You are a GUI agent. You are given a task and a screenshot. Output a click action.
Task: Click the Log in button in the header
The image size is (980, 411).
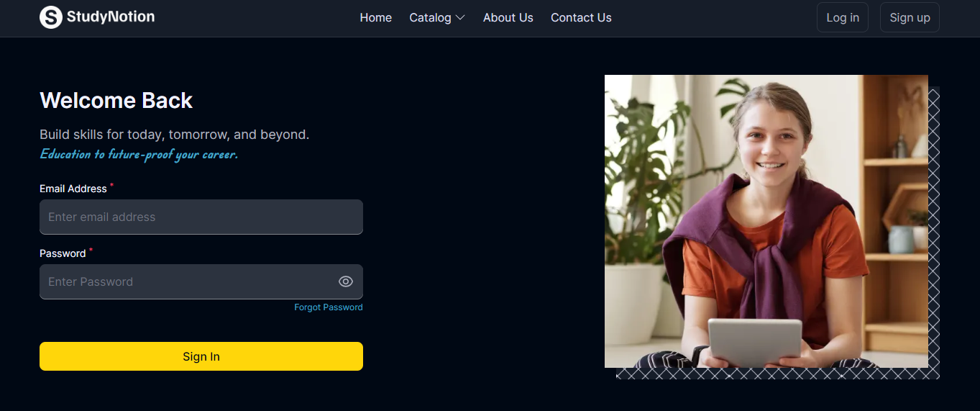[x=843, y=17]
